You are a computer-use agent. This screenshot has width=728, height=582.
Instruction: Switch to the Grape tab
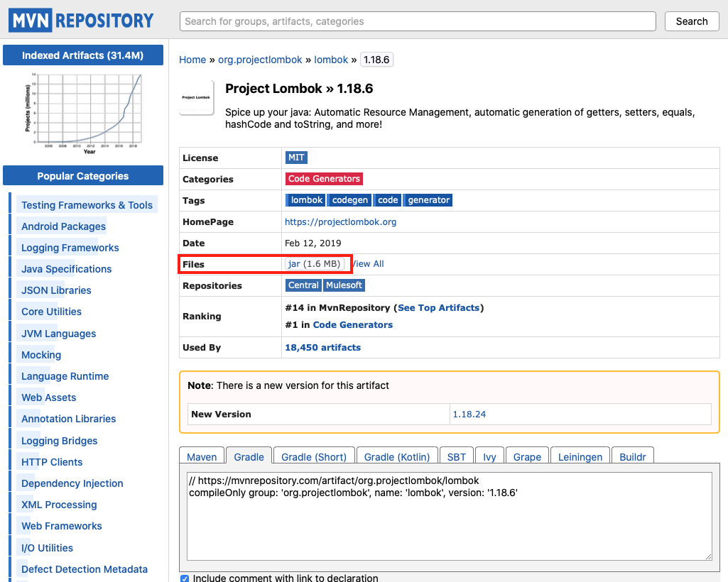coord(527,456)
